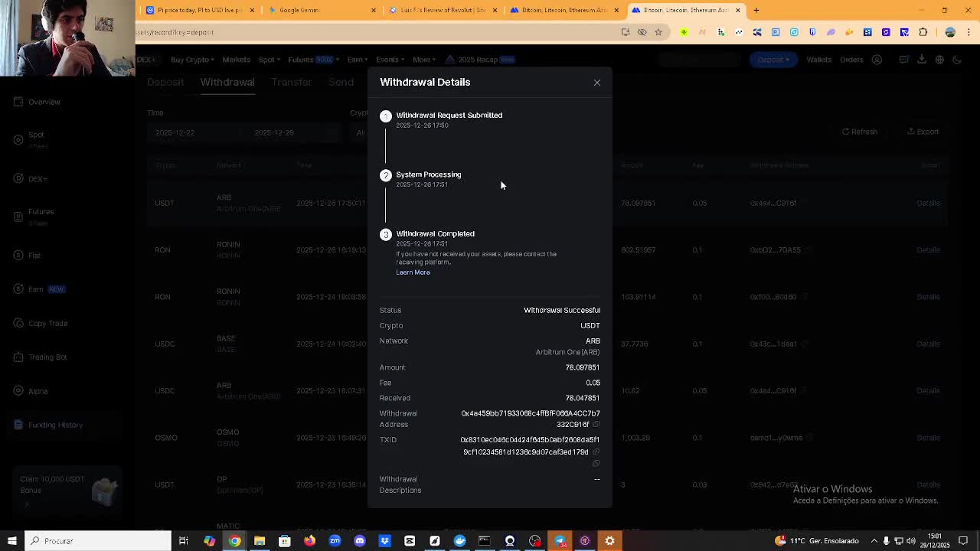Expand the Spot dropdown in the navigation
Screen dimensions: 980x551
pyautogui.click(x=268, y=60)
